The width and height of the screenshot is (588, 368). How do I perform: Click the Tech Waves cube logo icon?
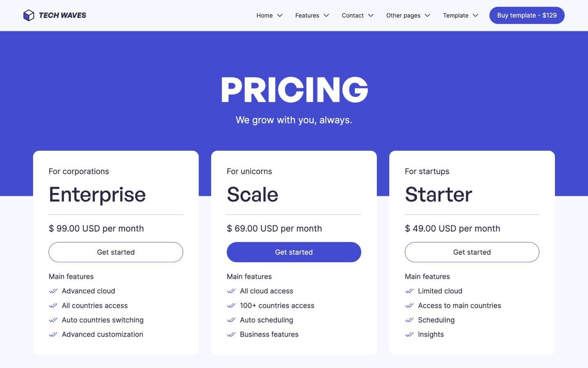tap(29, 15)
